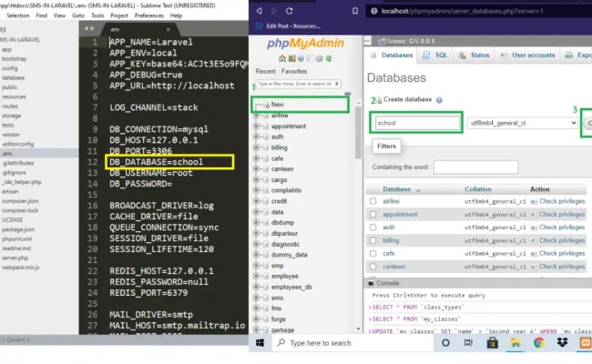Click the log out door icon in phpMyAdmin
592x364 pixels.
point(291,58)
